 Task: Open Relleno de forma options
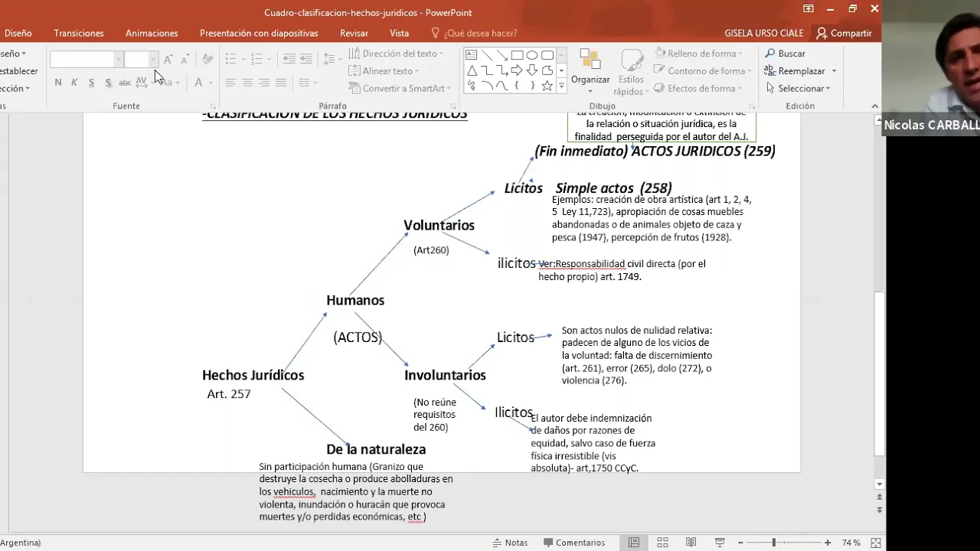pos(698,54)
